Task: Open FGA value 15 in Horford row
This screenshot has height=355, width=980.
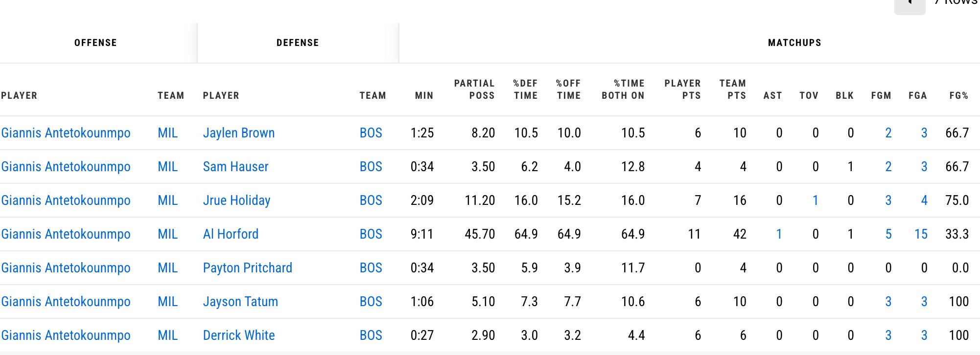Action: point(921,234)
